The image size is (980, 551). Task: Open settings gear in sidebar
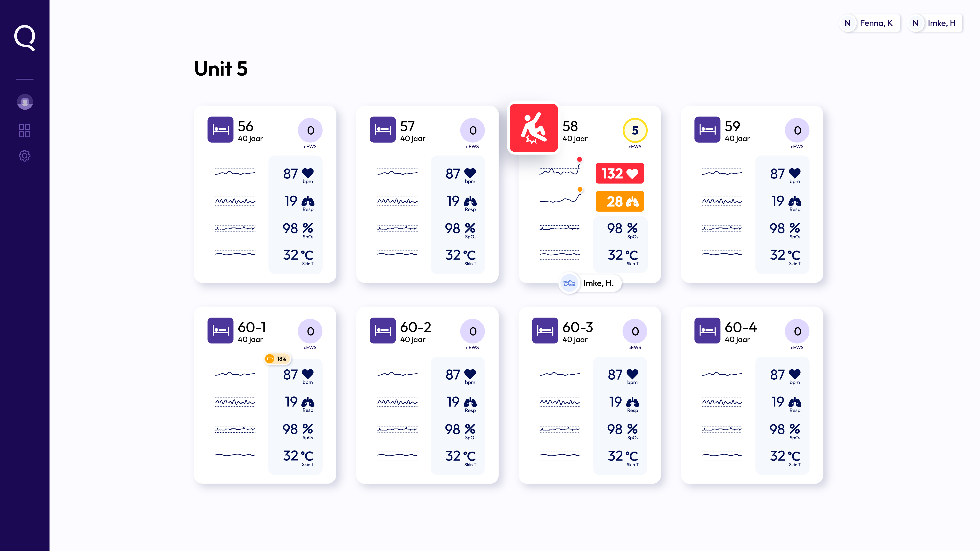click(25, 155)
